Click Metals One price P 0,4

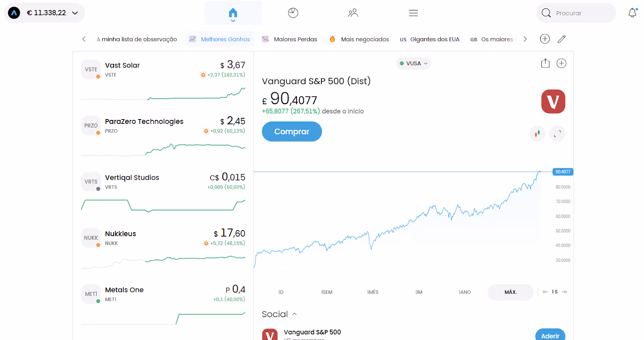235,289
